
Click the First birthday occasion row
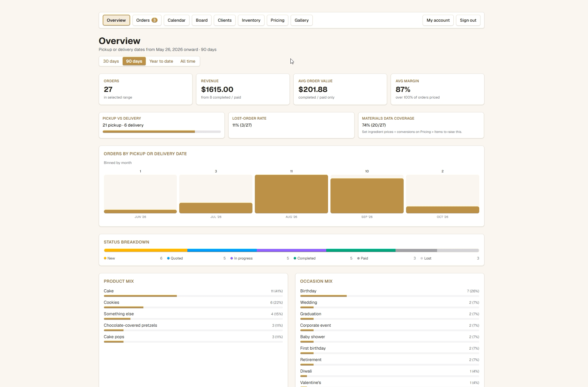click(389, 350)
